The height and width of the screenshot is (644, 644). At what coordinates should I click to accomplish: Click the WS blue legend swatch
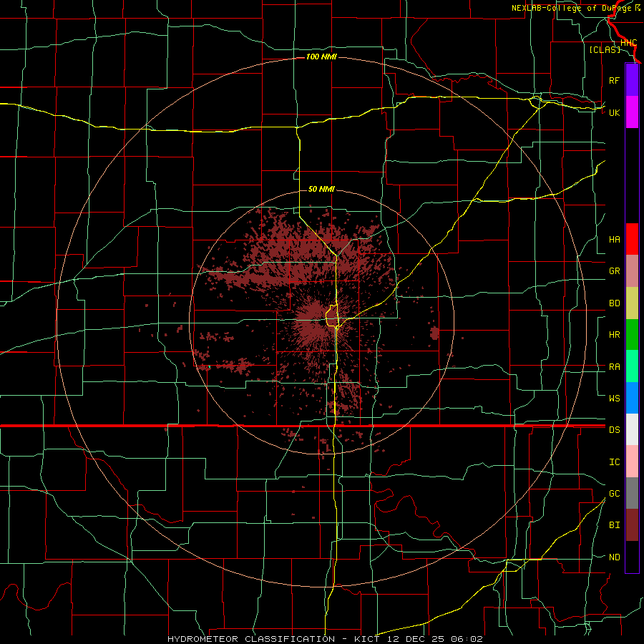click(632, 398)
